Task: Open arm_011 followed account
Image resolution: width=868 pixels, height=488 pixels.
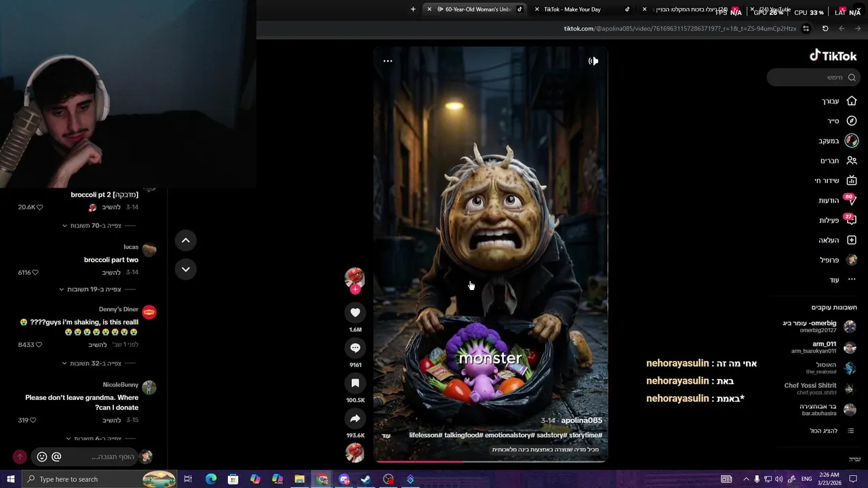Action: (x=823, y=347)
